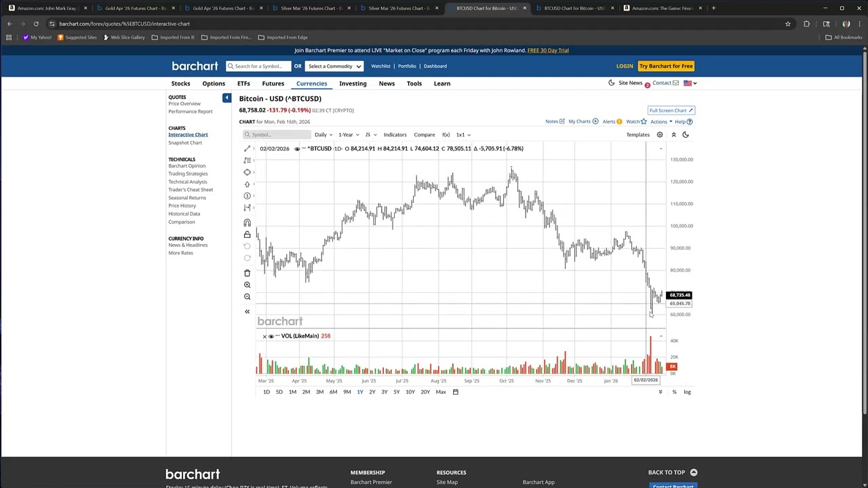Viewport: 868px width, 488px height.
Task: Toggle the lock drawings icon
Action: (x=247, y=235)
